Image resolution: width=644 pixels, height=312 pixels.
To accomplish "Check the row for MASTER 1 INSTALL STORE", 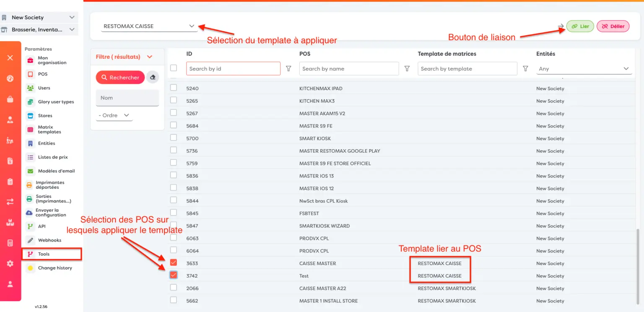I will tap(174, 300).
